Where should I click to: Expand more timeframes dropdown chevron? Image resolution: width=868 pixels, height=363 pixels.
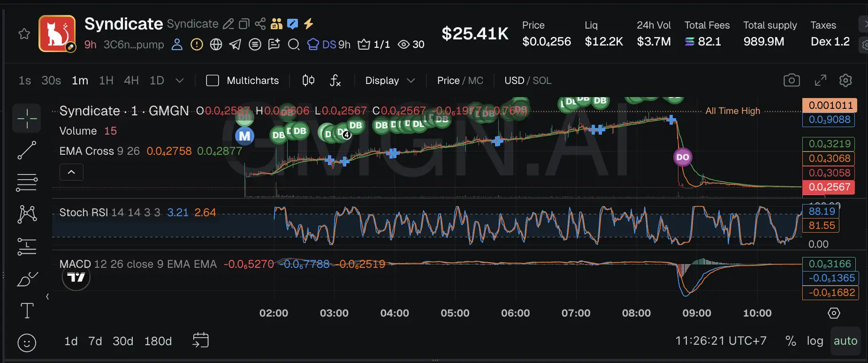pyautogui.click(x=179, y=81)
